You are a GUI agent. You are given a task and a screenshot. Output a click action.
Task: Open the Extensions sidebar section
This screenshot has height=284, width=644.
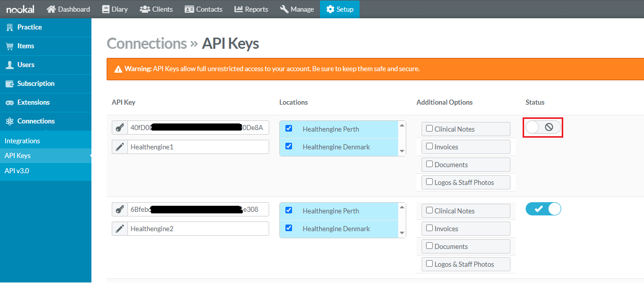[x=34, y=102]
